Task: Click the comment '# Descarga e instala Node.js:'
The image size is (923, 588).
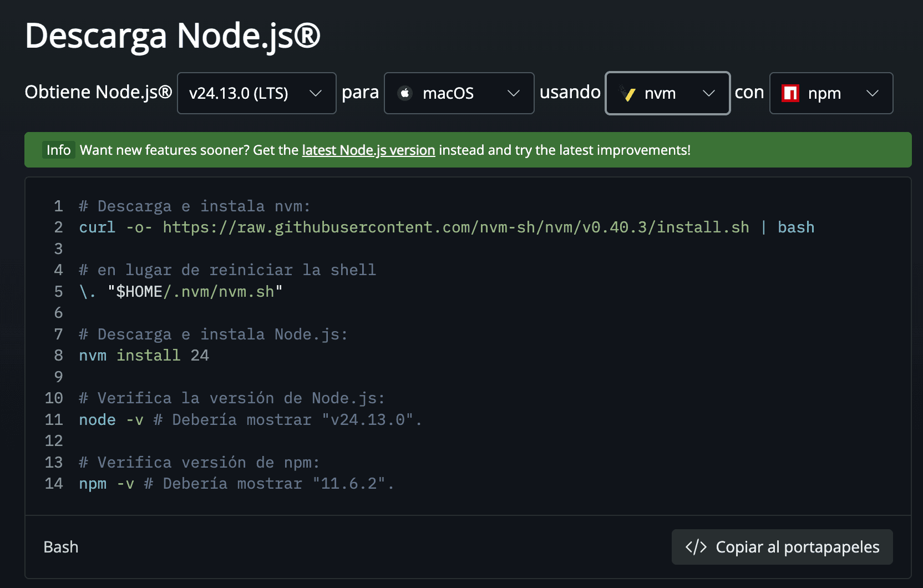Action: [213, 334]
